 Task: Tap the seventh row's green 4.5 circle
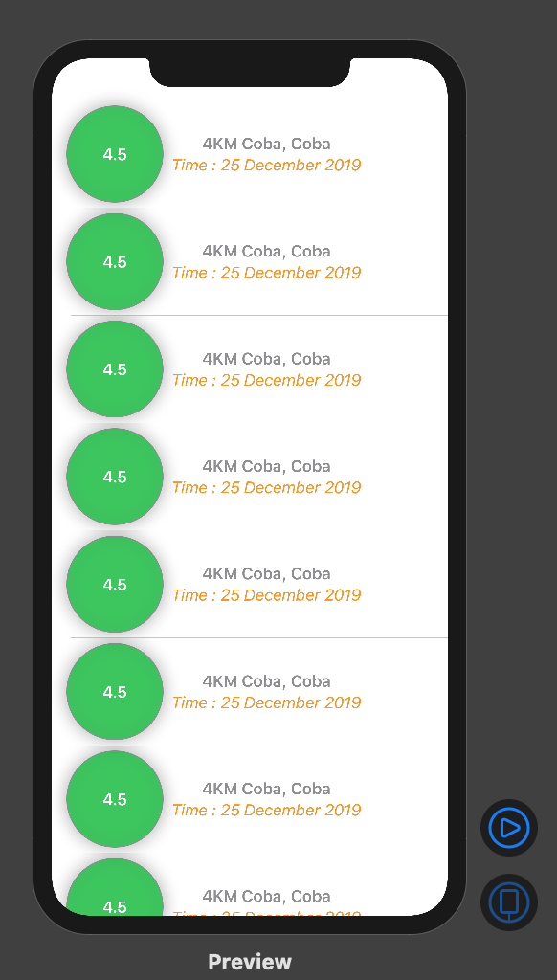115,799
